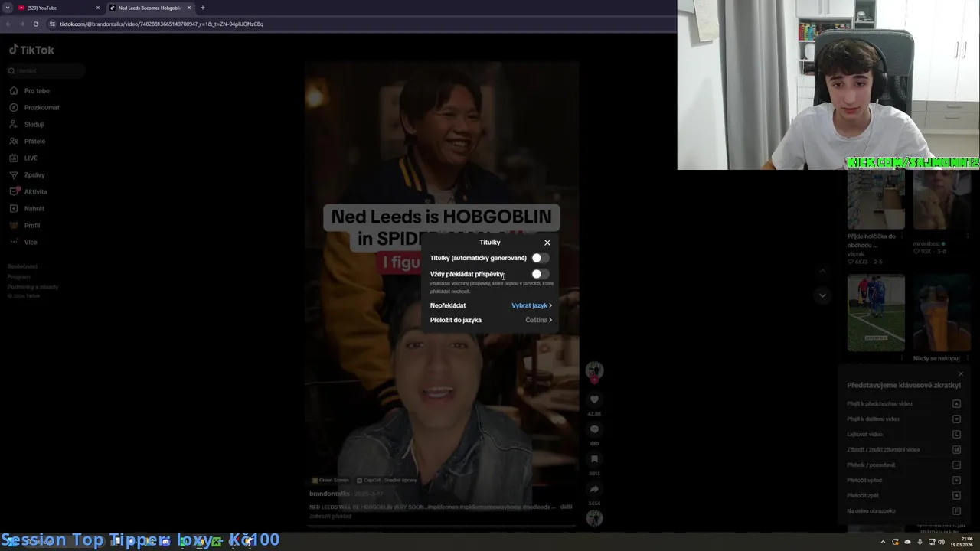Viewport: 980px width, 551px height.
Task: Go to previous video arrow
Action: pos(822,271)
